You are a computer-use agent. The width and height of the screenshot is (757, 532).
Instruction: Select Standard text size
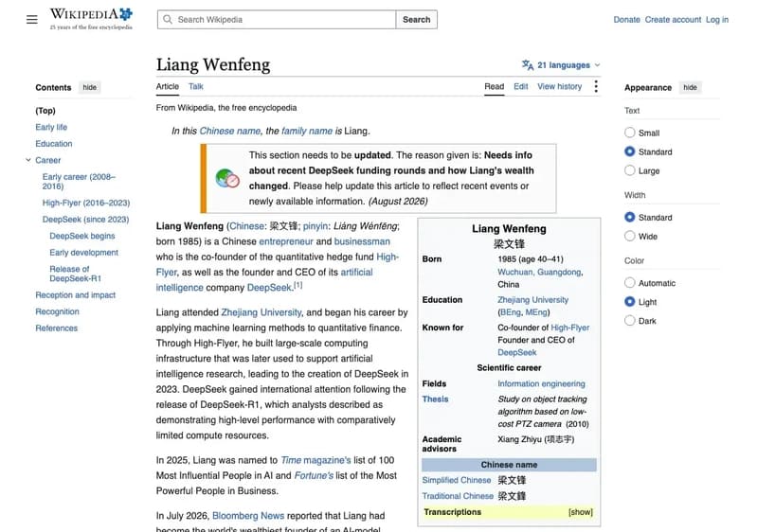point(629,151)
